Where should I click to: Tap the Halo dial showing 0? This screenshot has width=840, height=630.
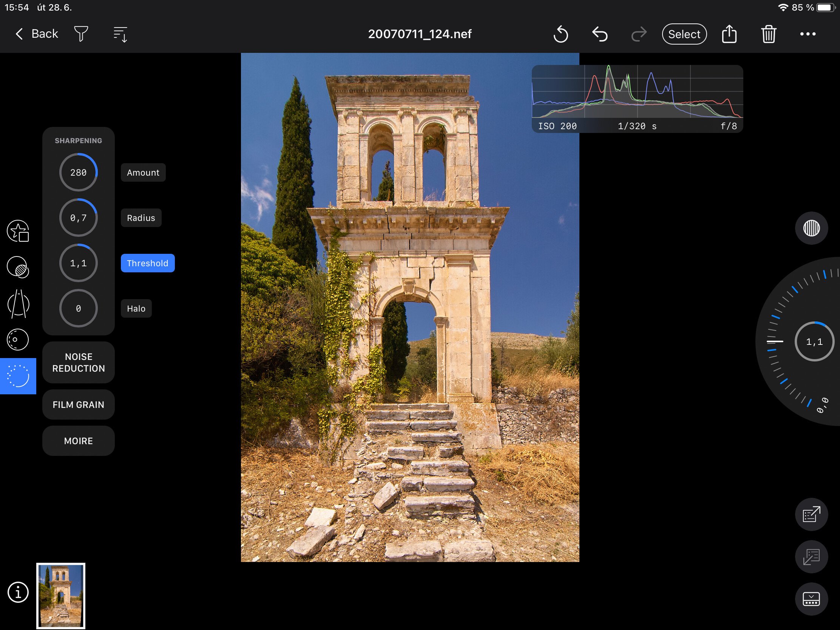pyautogui.click(x=79, y=308)
